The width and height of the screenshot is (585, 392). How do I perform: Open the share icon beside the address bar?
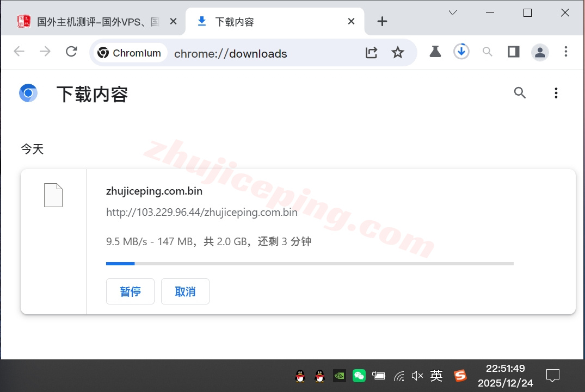tap(372, 52)
